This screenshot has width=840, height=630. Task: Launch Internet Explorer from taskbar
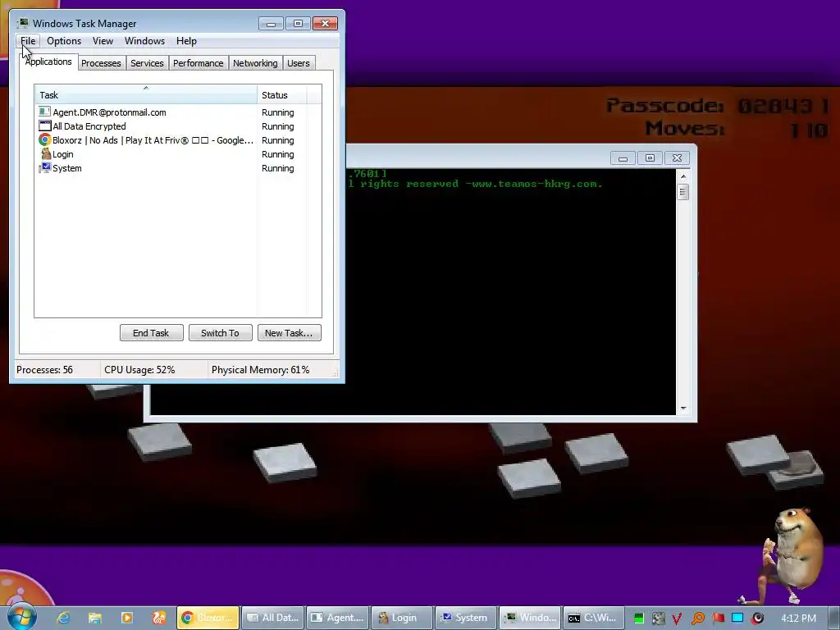tap(64, 618)
